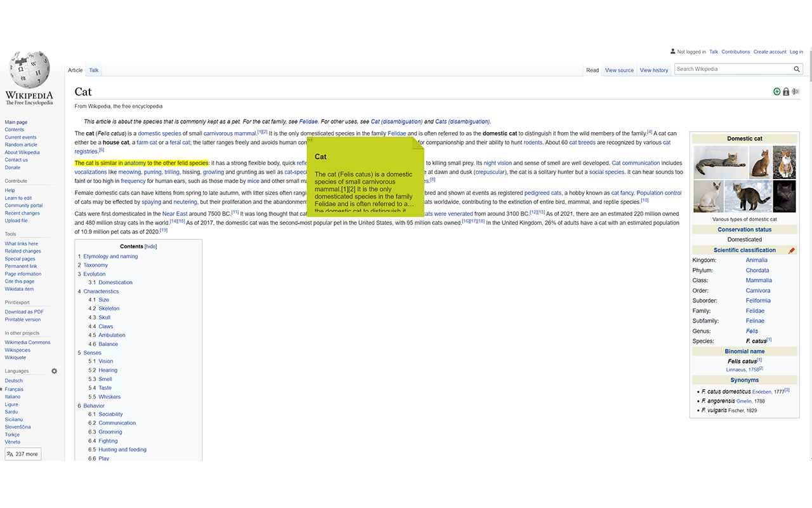The width and height of the screenshot is (812, 508).
Task: Open Scientific classification link
Action: 745,250
